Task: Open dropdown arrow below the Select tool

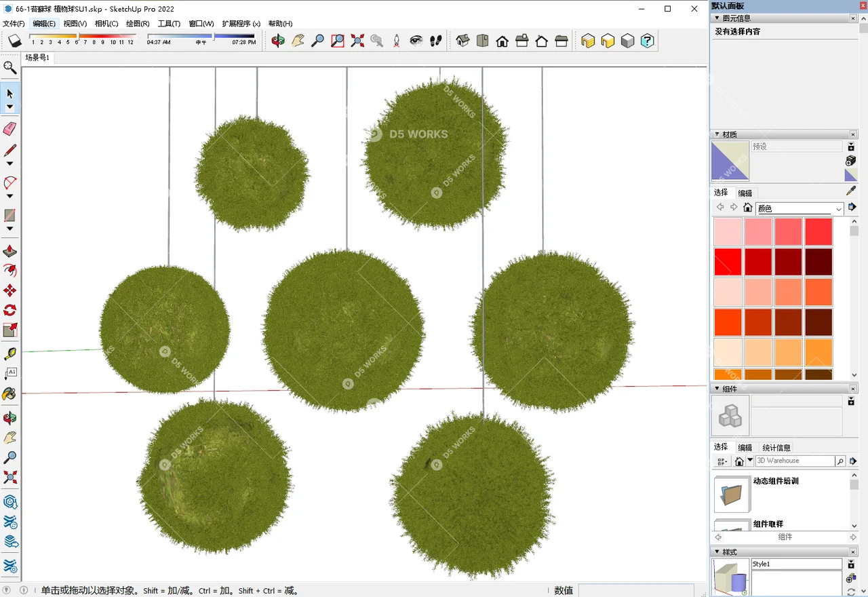Action: (x=9, y=107)
